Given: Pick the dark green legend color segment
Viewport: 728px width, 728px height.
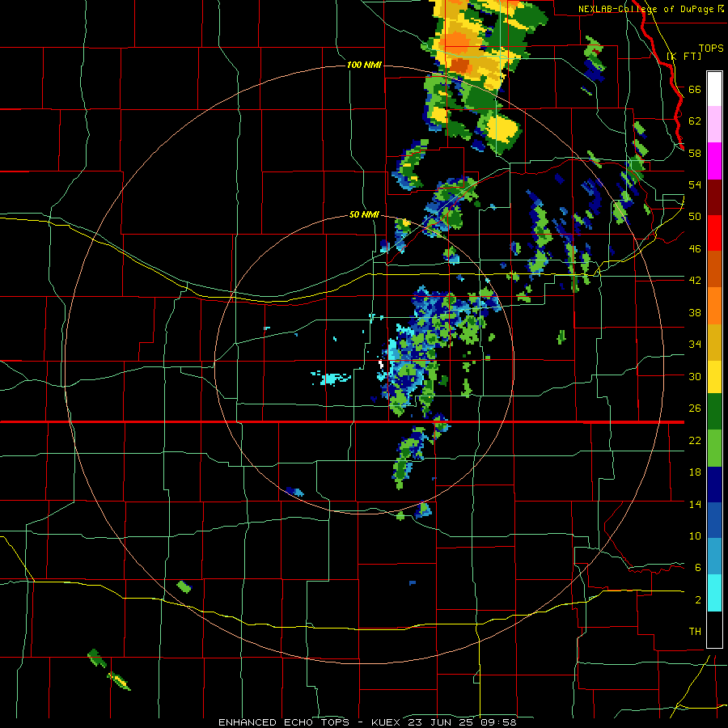Looking at the screenshot, I should point(714,412).
